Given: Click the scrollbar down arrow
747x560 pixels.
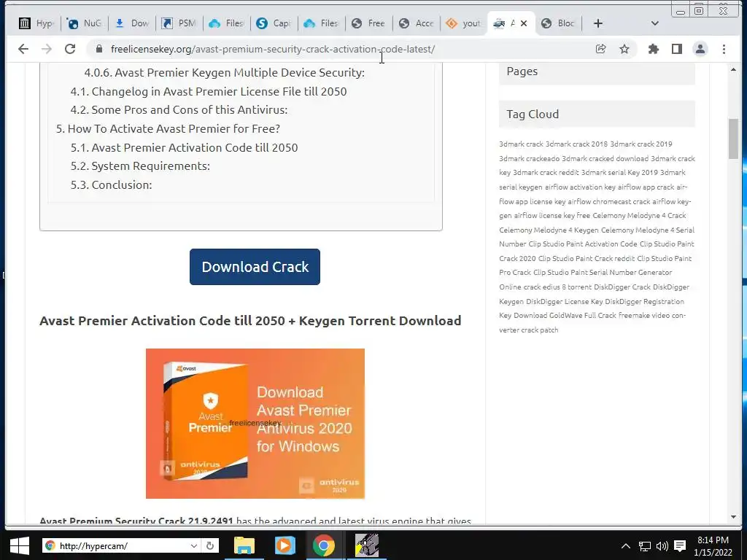Looking at the screenshot, I should 733,517.
